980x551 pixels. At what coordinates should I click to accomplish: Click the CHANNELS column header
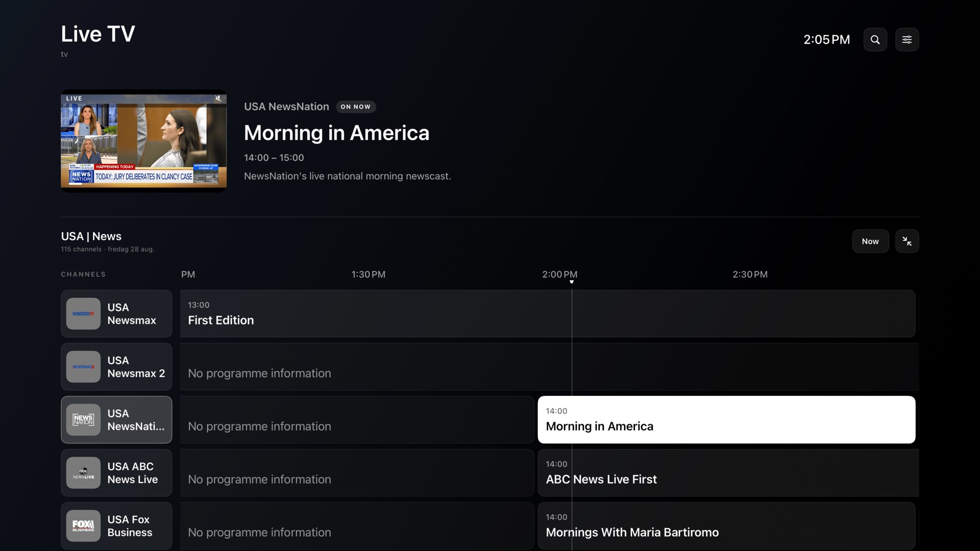83,274
